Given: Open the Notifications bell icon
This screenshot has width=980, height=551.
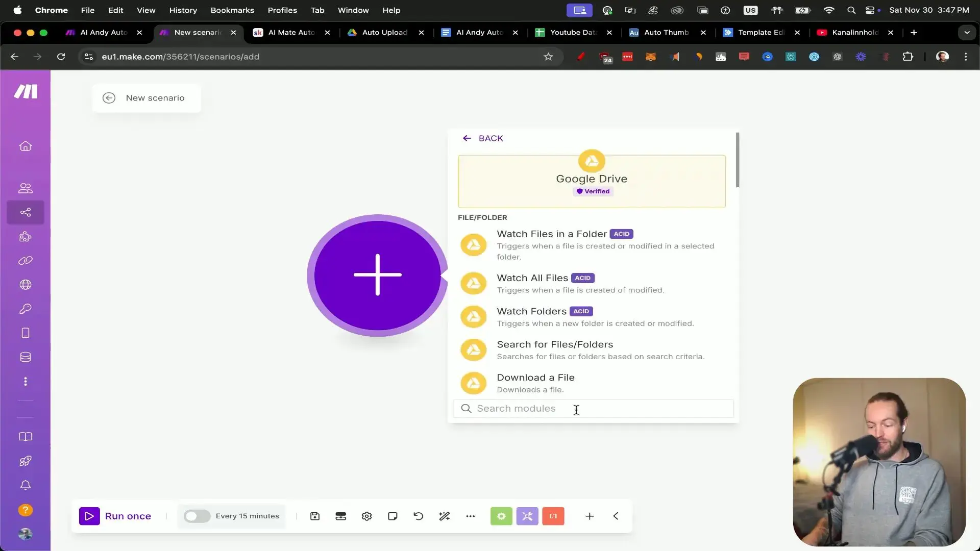Looking at the screenshot, I should 26,485.
